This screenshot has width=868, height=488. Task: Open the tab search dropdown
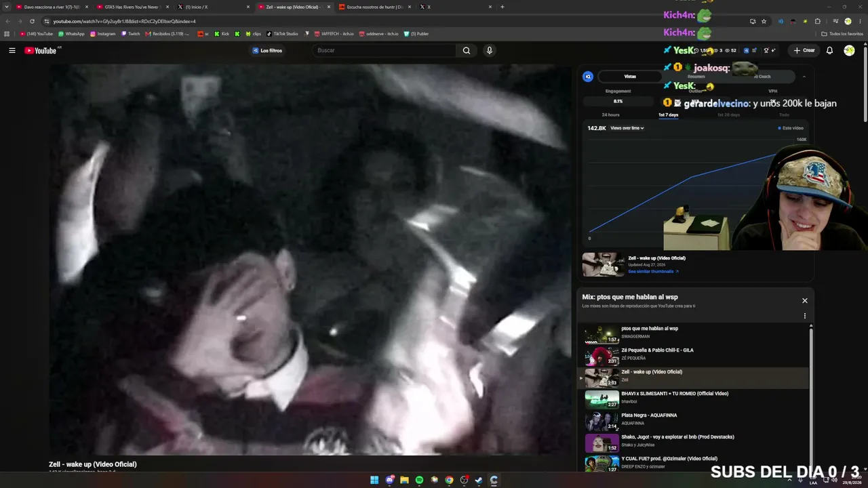point(7,7)
